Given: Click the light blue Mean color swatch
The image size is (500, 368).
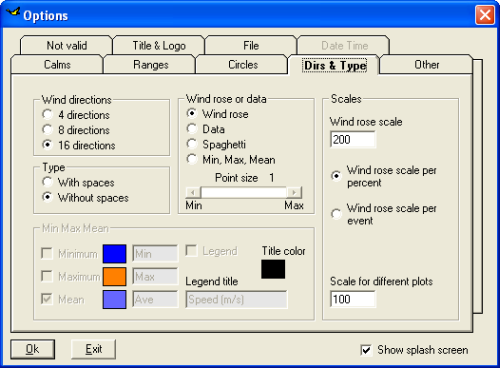Looking at the screenshot, I should pyautogui.click(x=115, y=299).
